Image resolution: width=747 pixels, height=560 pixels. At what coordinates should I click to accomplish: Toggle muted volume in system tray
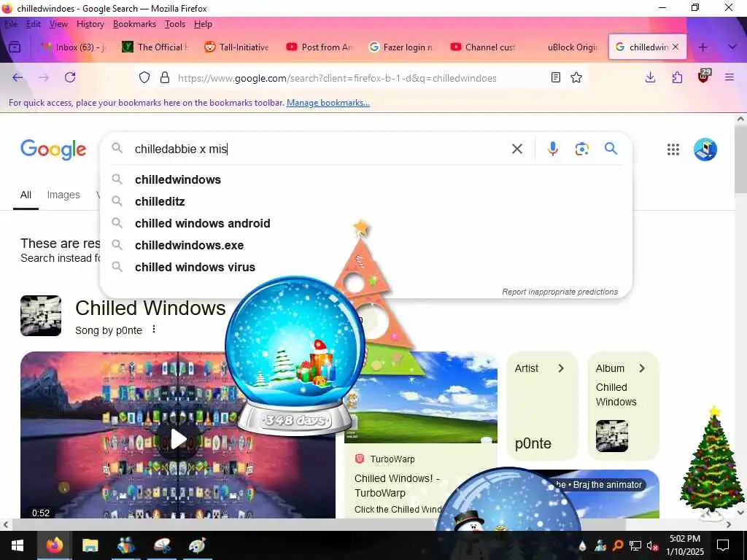click(x=652, y=545)
